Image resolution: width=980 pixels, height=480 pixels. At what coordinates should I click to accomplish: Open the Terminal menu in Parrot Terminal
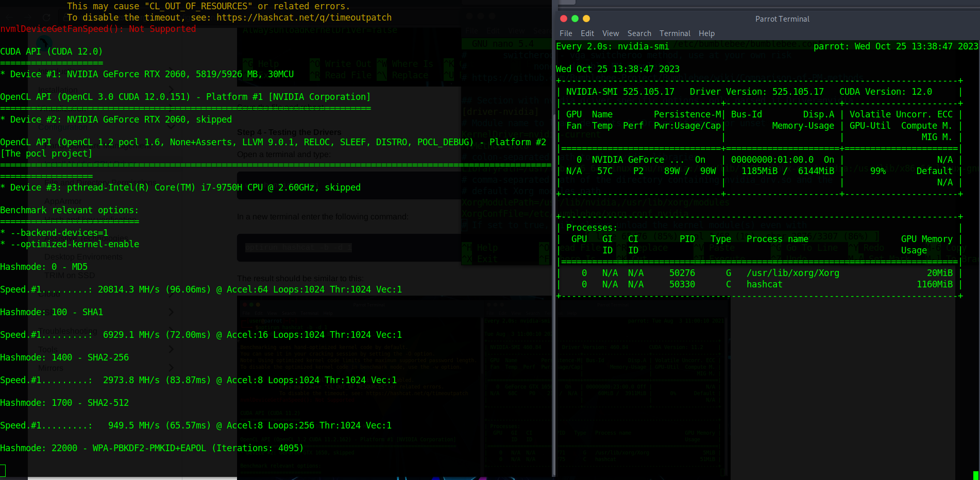tap(675, 33)
